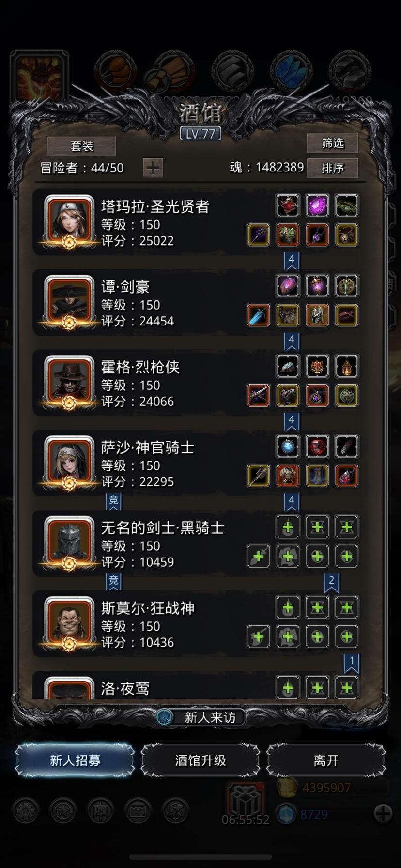Screen dimensions: 401x868
Task: Select the blue sword equipped by 谭·剑豪
Action: [258, 315]
